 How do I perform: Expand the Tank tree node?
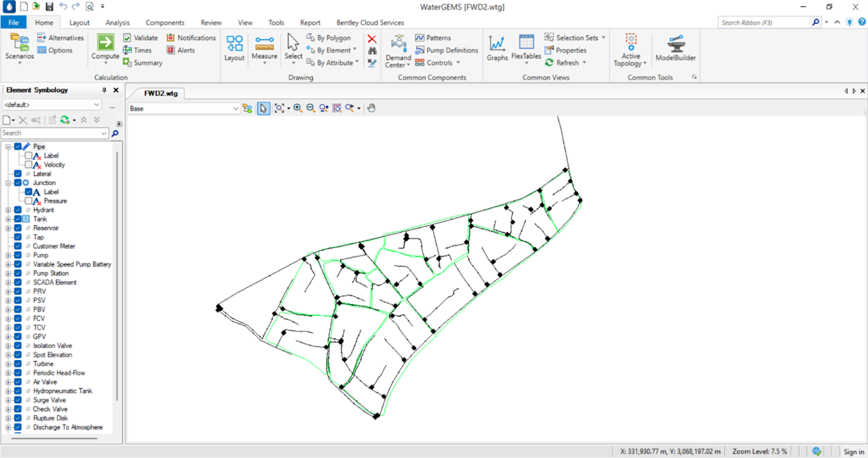tap(8, 219)
